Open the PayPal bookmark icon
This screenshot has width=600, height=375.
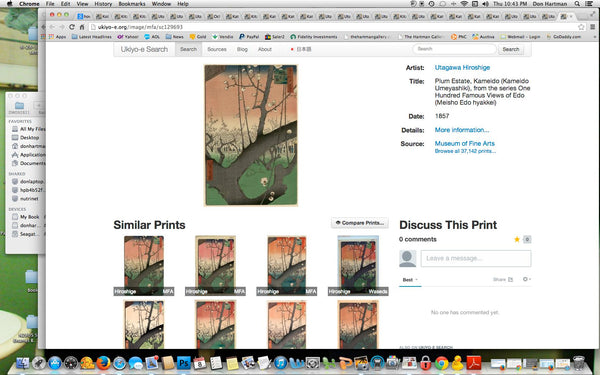[242, 37]
